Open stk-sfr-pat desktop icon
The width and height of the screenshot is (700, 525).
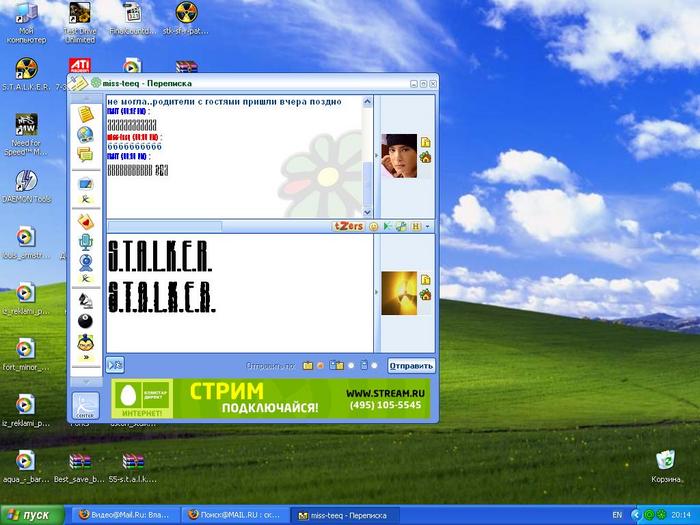(x=186, y=19)
